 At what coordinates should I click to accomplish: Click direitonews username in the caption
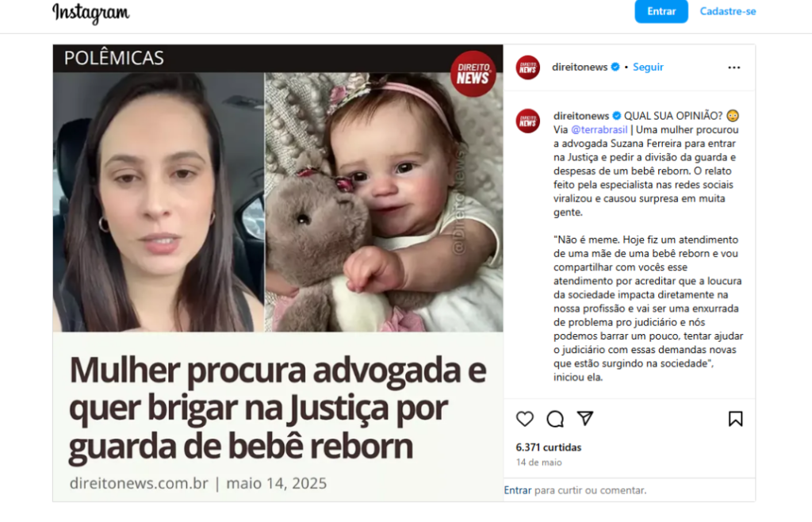click(x=581, y=116)
